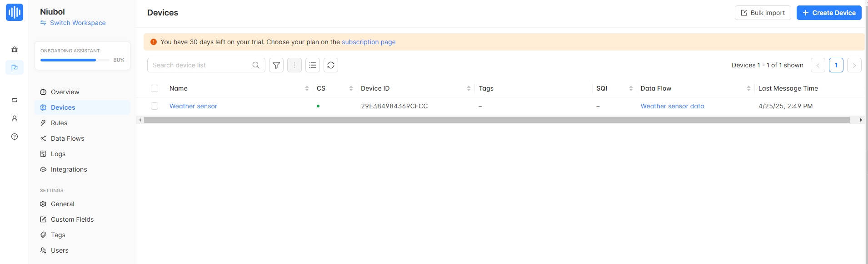
Task: Sort devices by Name column
Action: coord(307,88)
